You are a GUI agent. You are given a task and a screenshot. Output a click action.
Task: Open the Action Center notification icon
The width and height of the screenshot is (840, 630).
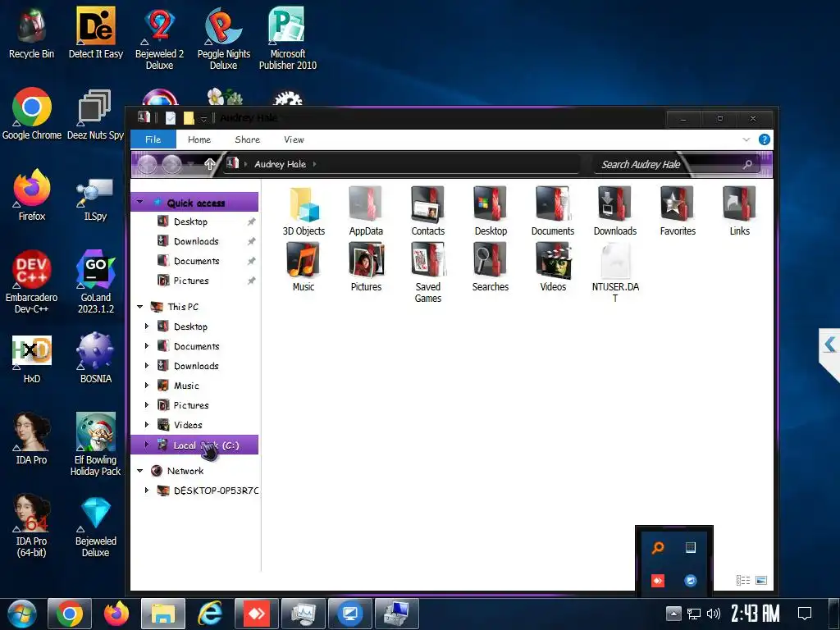805,614
